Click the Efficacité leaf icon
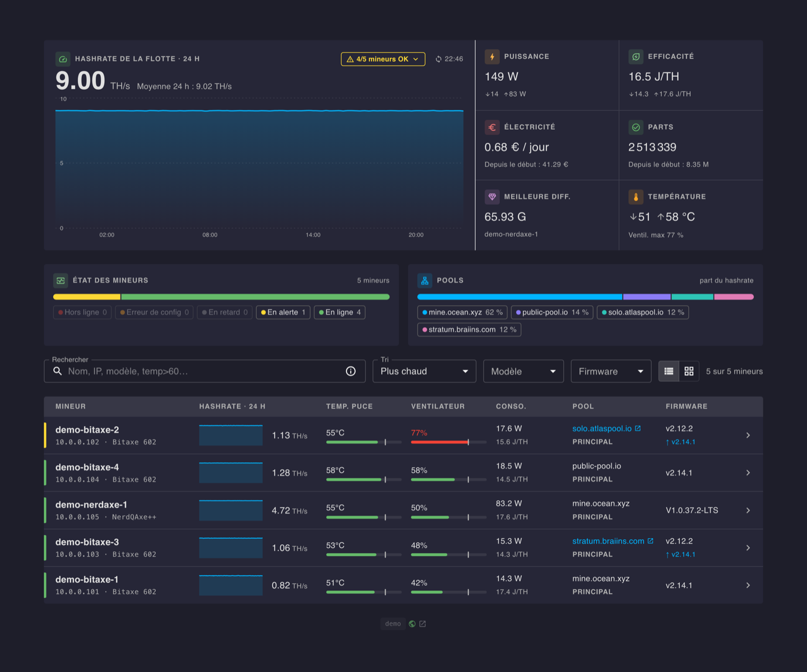 pyautogui.click(x=636, y=57)
